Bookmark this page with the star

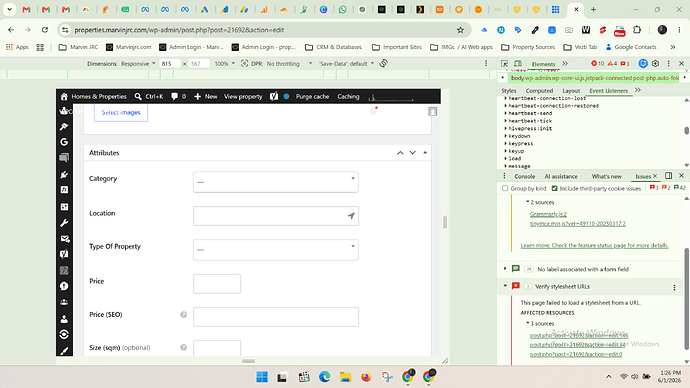[460, 30]
